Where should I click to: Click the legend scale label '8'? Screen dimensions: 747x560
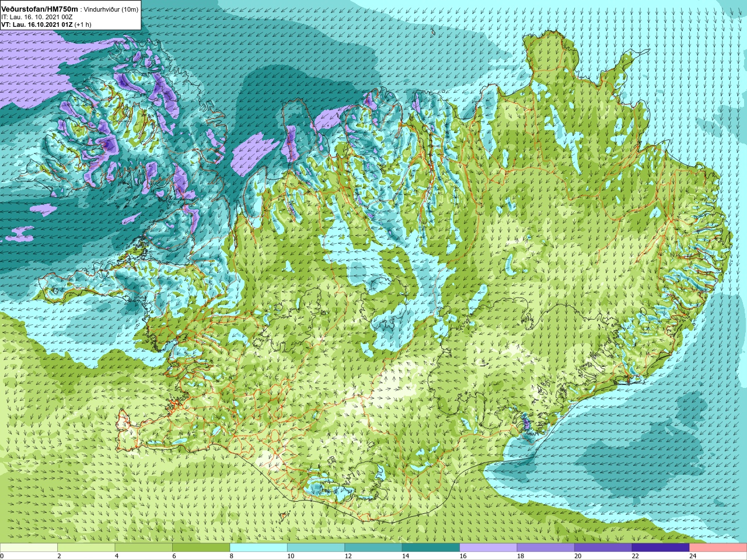pyautogui.click(x=232, y=556)
